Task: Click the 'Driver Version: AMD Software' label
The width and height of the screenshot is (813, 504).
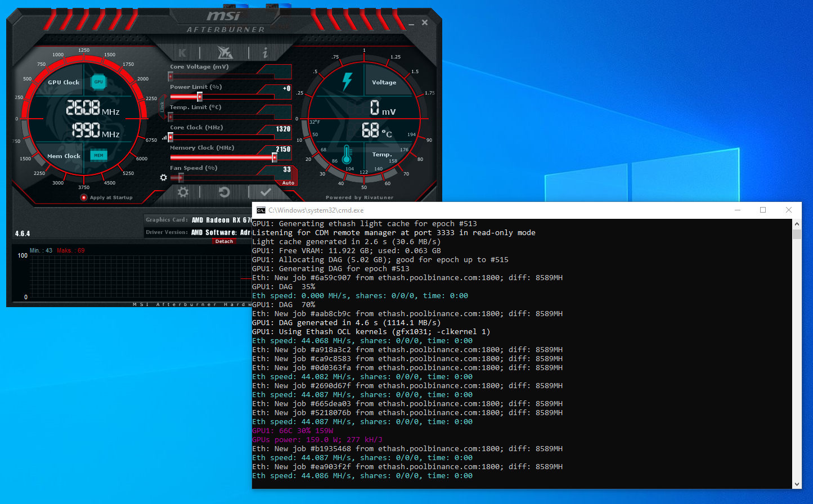Action: point(198,232)
